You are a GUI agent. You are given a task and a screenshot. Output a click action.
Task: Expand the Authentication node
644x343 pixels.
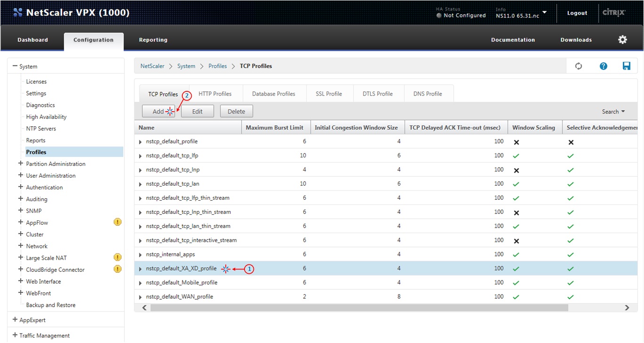tap(20, 187)
